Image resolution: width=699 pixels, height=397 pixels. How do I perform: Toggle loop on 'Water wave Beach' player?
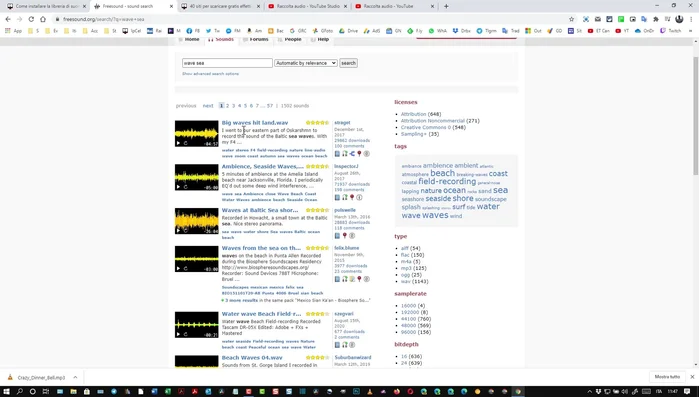tap(185, 334)
